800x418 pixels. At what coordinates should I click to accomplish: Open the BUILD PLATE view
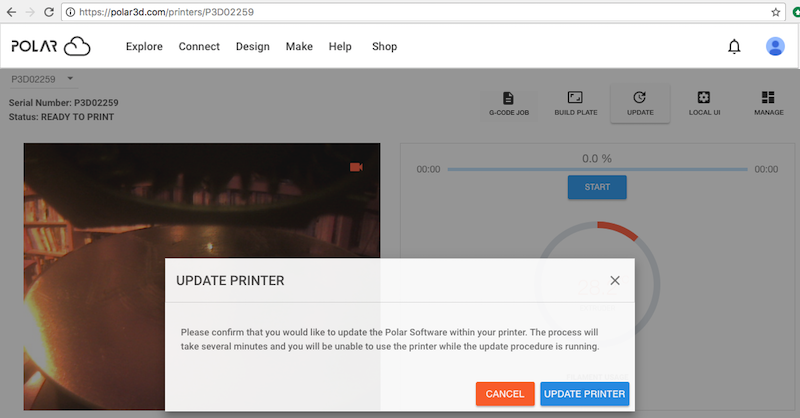pos(576,104)
